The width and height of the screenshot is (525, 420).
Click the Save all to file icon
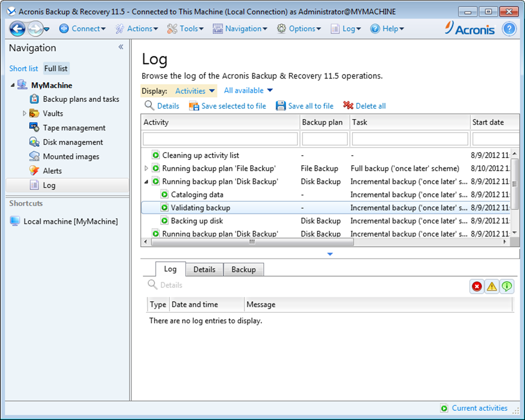281,106
